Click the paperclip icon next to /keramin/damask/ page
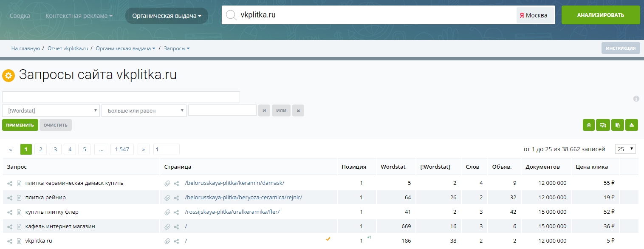Screen dimensions: 644x249 coord(167,183)
